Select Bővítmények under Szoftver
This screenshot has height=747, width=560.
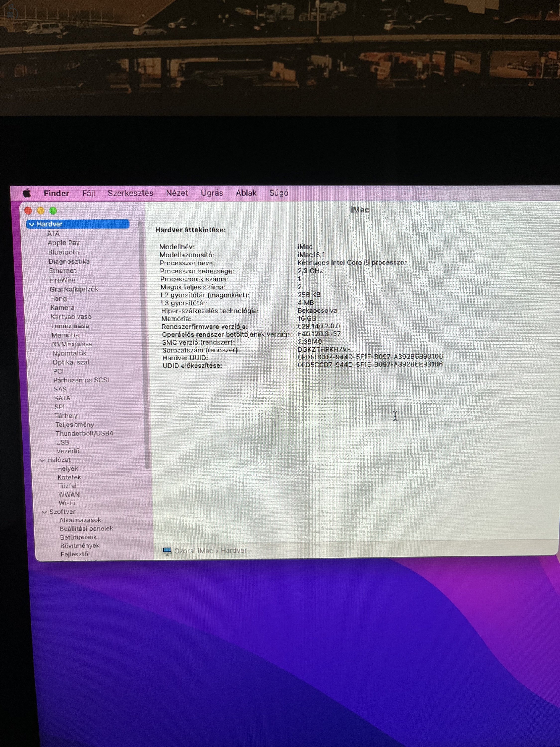pos(80,545)
